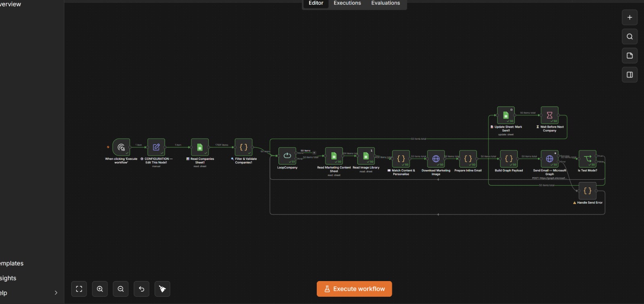This screenshot has height=304, width=644.
Task: Click the 'Error' output label on Send Email node
Action: click(x=563, y=162)
